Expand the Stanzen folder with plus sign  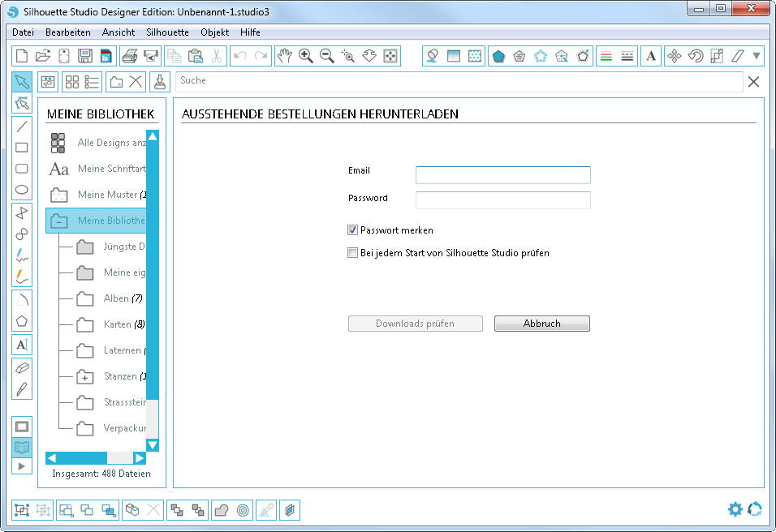[85, 377]
